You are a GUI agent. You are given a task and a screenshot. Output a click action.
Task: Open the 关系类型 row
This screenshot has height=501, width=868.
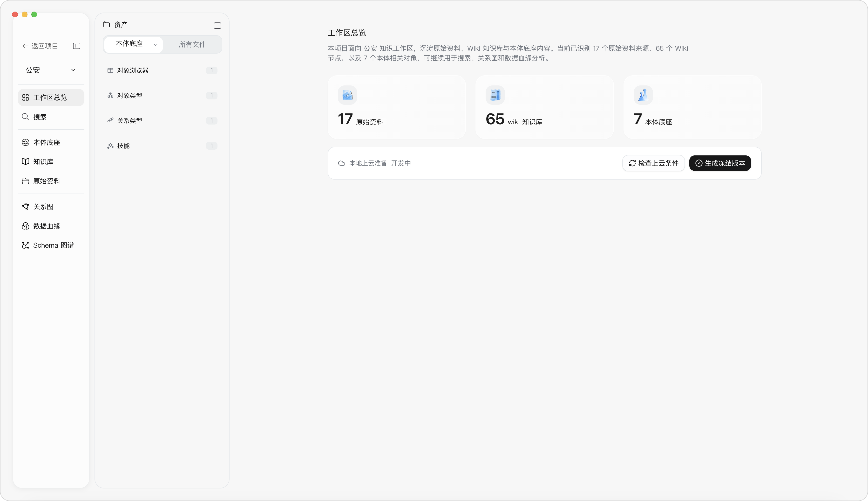tap(162, 120)
